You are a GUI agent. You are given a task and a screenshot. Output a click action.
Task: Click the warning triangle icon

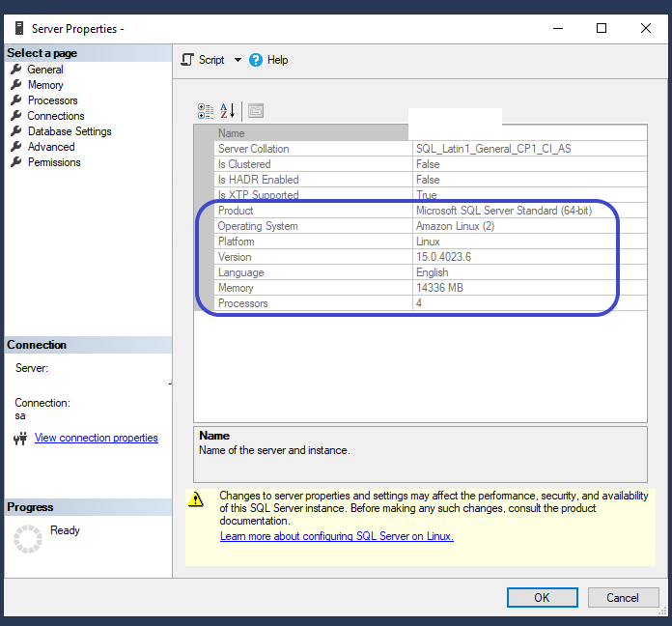[196, 499]
